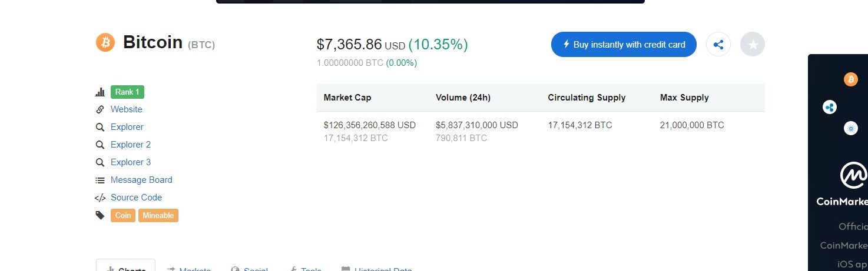Open the Explorer 2 link
Screen dimensions: 868x271
click(131, 145)
